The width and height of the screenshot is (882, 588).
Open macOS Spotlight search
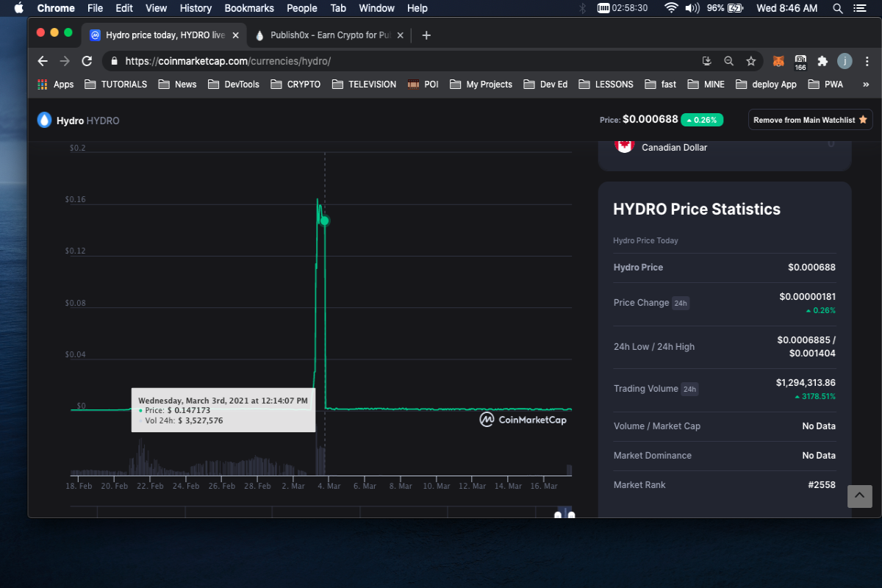(x=838, y=8)
